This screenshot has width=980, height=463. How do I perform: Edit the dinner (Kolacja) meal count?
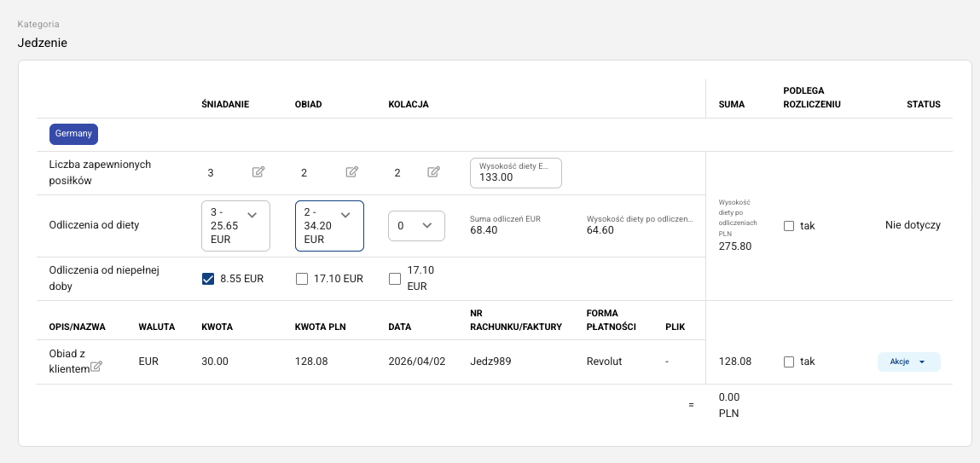click(433, 172)
